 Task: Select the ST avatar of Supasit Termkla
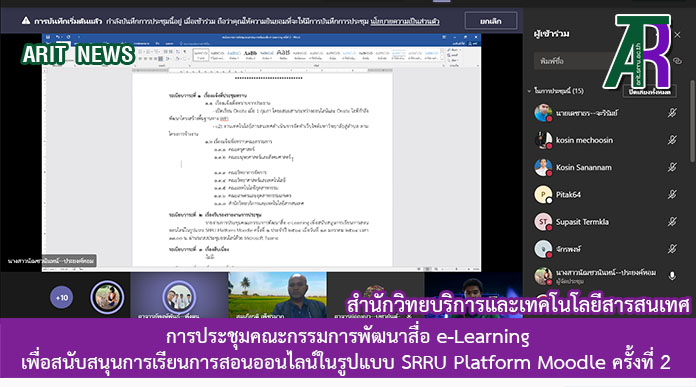click(543, 221)
